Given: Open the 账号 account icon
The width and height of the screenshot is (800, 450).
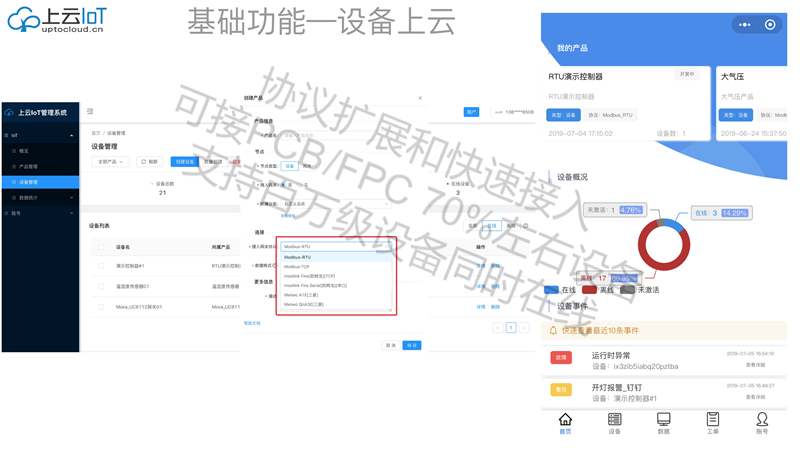Looking at the screenshot, I should (x=762, y=424).
